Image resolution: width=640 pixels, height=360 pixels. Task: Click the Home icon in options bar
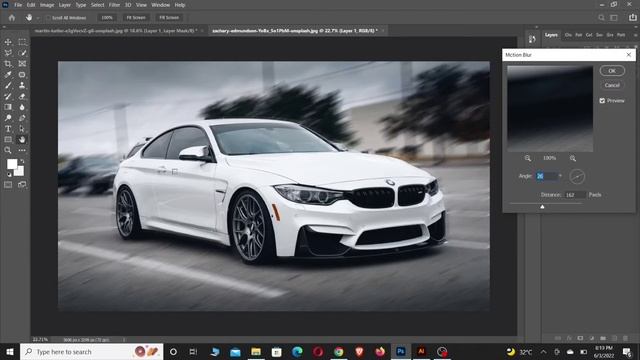point(12,18)
